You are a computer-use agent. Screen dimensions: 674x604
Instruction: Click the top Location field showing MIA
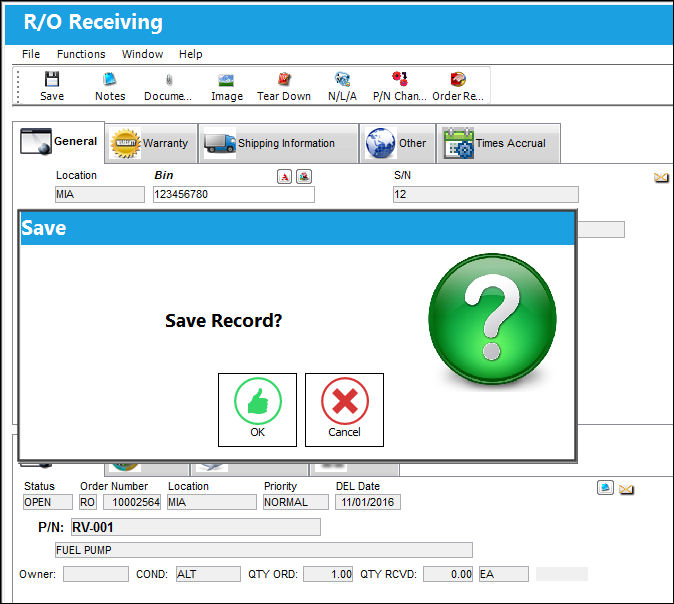(100, 194)
